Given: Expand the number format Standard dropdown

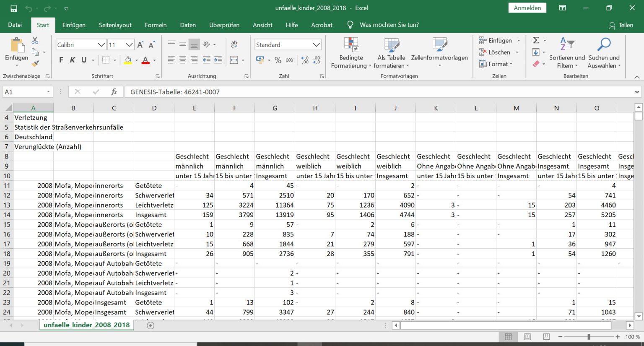Looking at the screenshot, I should 316,45.
